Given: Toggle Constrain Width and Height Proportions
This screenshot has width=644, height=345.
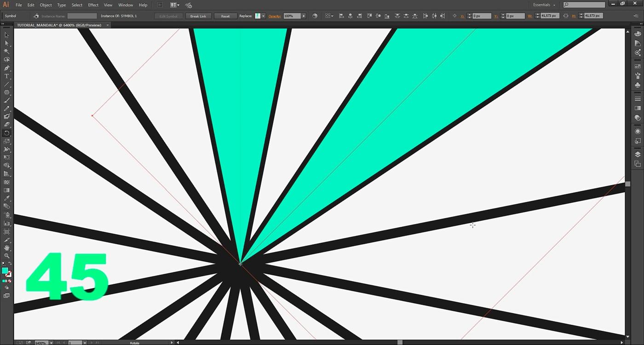Looking at the screenshot, I should 565,16.
